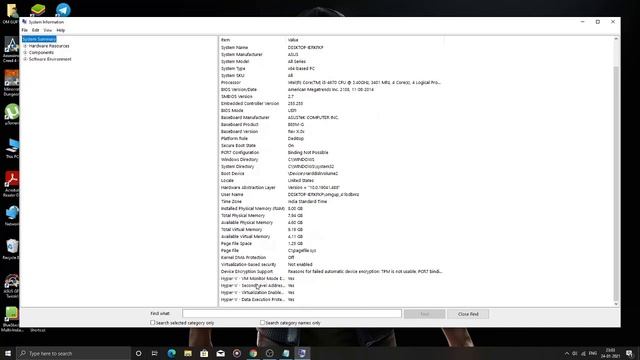This screenshot has width=640, height=360.
Task: Open This PC desktop icon
Action: pos(11,149)
